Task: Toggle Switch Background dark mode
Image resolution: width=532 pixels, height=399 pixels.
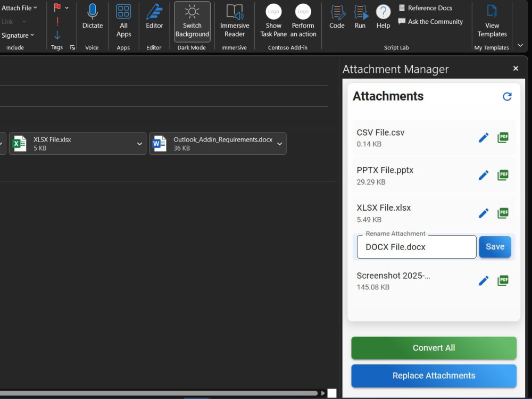Action: point(192,21)
